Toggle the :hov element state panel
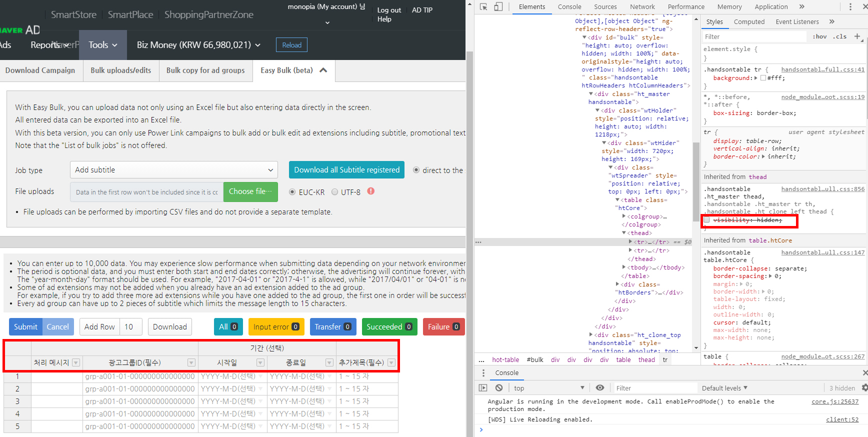Image resolution: width=868 pixels, height=437 pixels. coord(820,36)
